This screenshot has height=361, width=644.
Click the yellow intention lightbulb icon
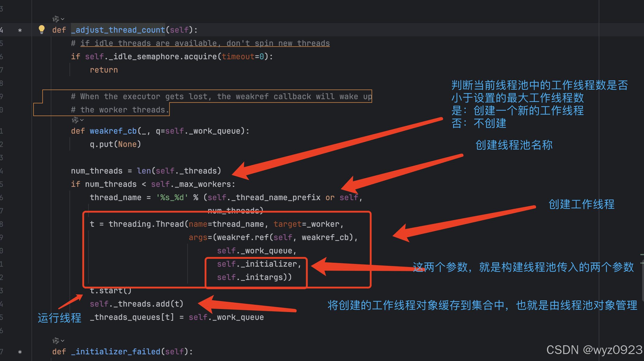(x=42, y=29)
